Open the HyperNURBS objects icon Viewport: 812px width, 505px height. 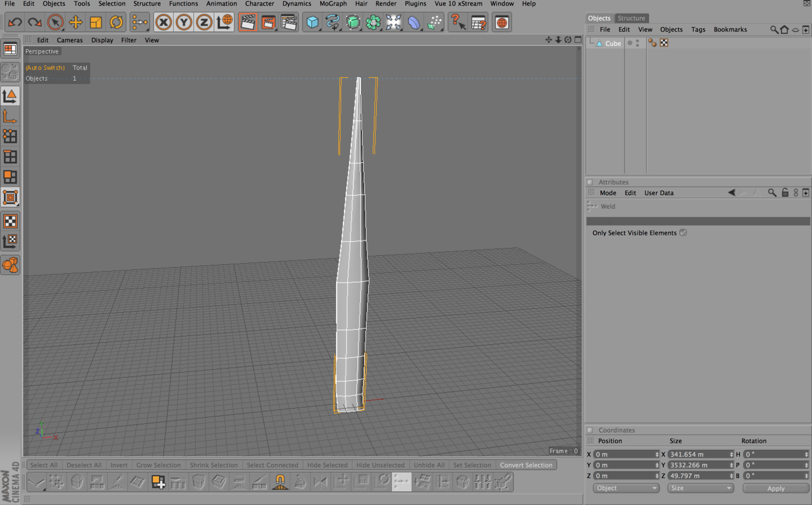tap(353, 22)
